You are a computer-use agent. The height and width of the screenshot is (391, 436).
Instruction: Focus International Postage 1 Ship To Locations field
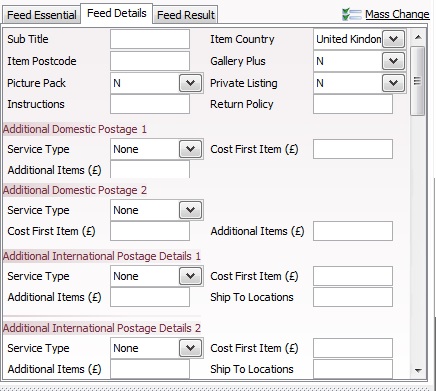(353, 297)
